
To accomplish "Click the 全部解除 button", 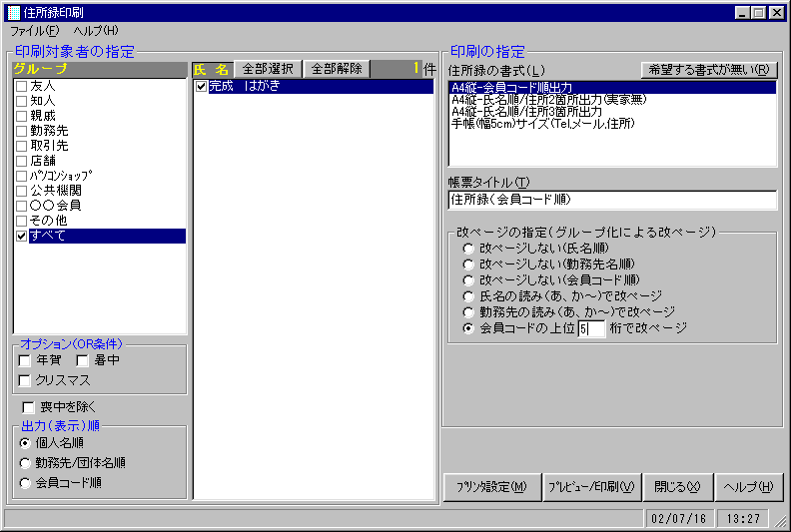I will [x=336, y=69].
